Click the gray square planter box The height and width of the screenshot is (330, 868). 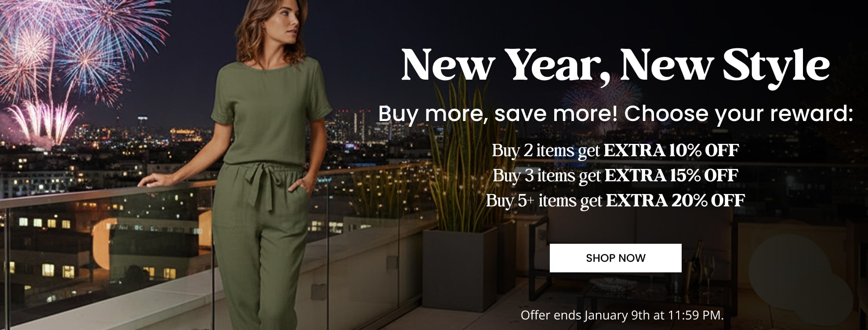point(459,268)
